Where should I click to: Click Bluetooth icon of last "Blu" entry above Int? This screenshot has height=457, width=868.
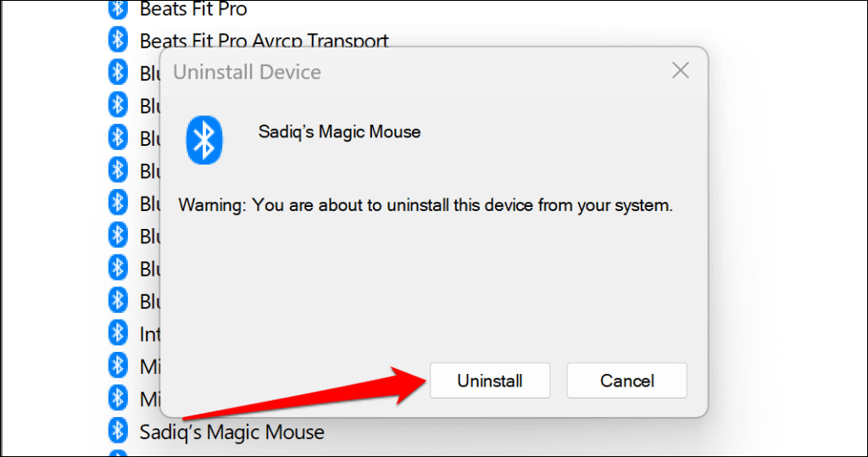coord(118,300)
